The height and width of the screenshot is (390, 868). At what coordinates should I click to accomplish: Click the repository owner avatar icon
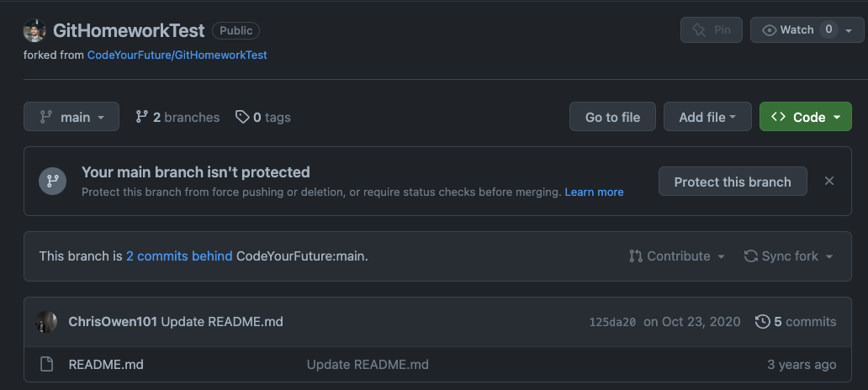pos(34,30)
